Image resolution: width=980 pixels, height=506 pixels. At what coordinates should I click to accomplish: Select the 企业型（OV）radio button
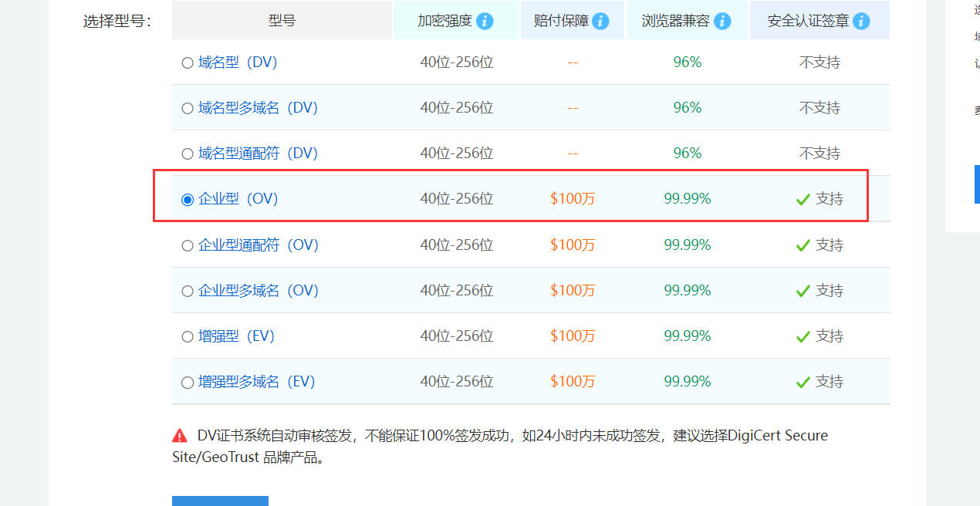[x=188, y=200]
